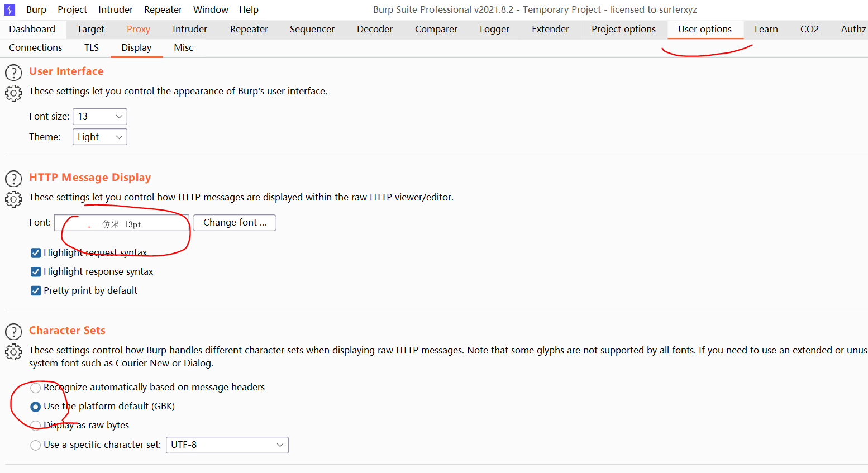Switch to the Intruder tab
The width and height of the screenshot is (868, 473).
click(190, 29)
